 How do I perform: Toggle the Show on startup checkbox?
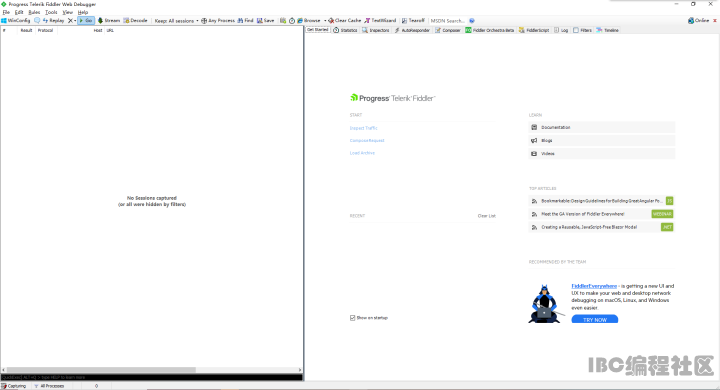[x=353, y=318]
